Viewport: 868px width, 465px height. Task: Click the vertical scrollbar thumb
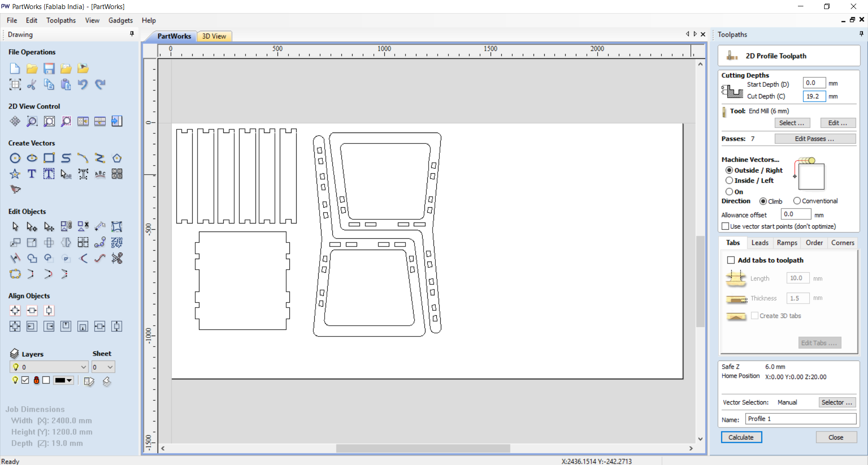(700, 281)
